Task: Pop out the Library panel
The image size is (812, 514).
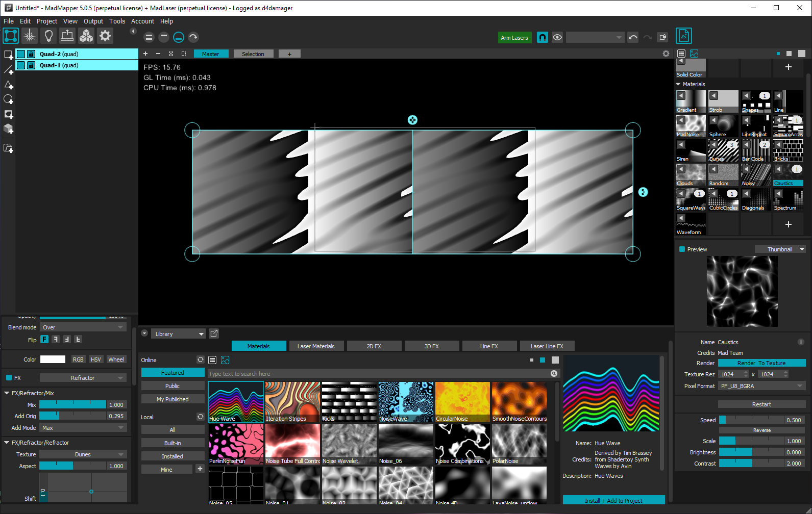Action: pyautogui.click(x=214, y=333)
